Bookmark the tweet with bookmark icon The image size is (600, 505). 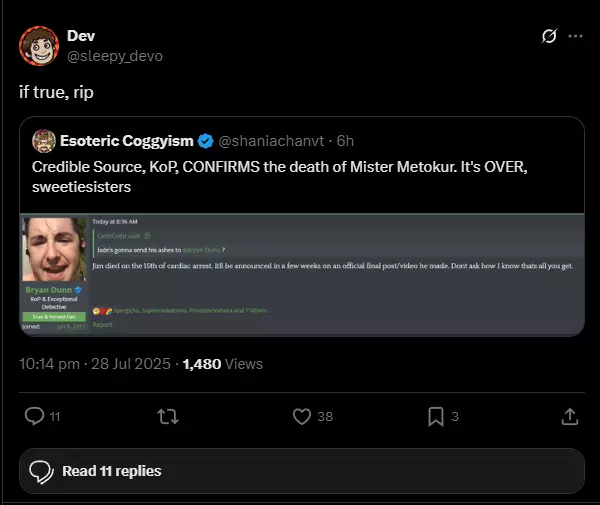click(436, 416)
